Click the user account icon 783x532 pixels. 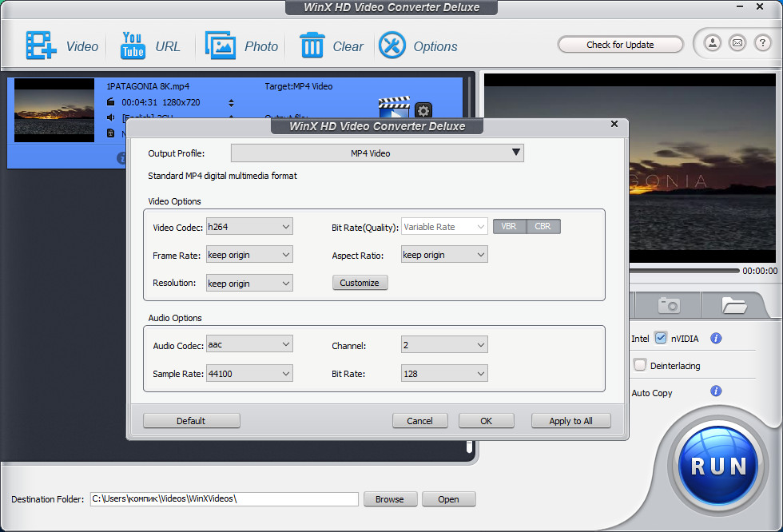[x=713, y=43]
